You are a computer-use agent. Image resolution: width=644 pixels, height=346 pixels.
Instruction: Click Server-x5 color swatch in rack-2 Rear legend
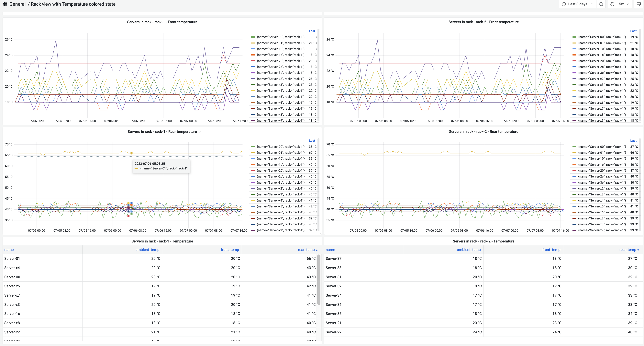[574, 206]
